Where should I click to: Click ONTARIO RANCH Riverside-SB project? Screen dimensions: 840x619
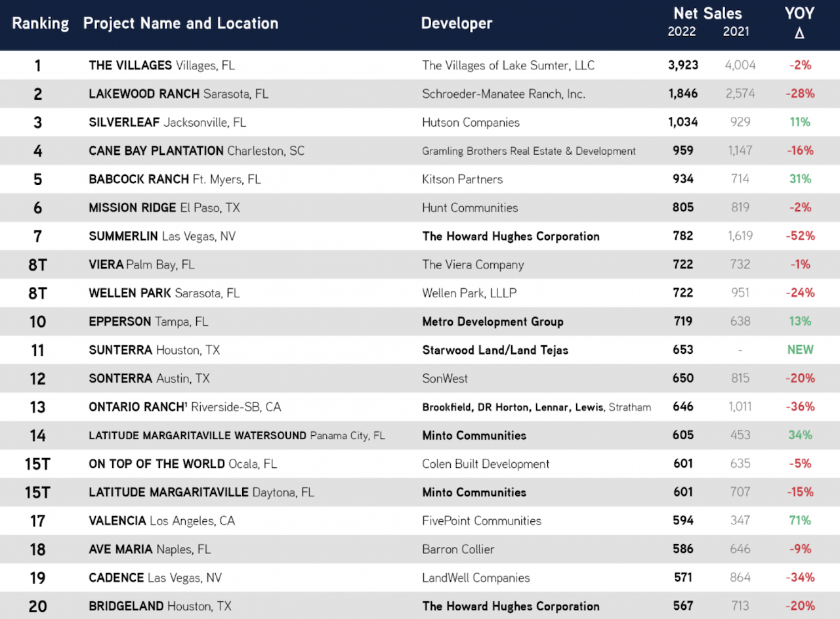[x=184, y=407]
